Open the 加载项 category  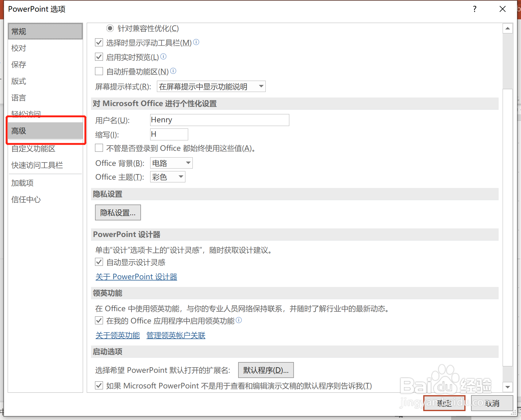tap(45, 183)
